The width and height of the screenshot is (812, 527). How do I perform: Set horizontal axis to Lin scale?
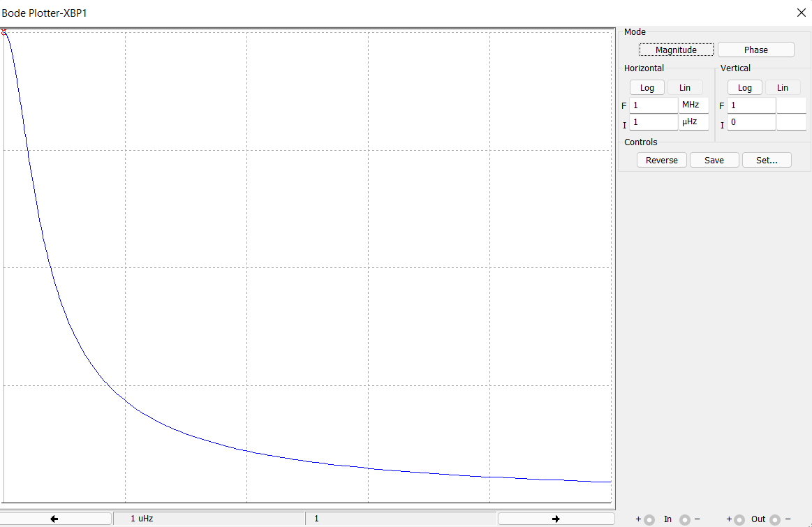coord(685,87)
